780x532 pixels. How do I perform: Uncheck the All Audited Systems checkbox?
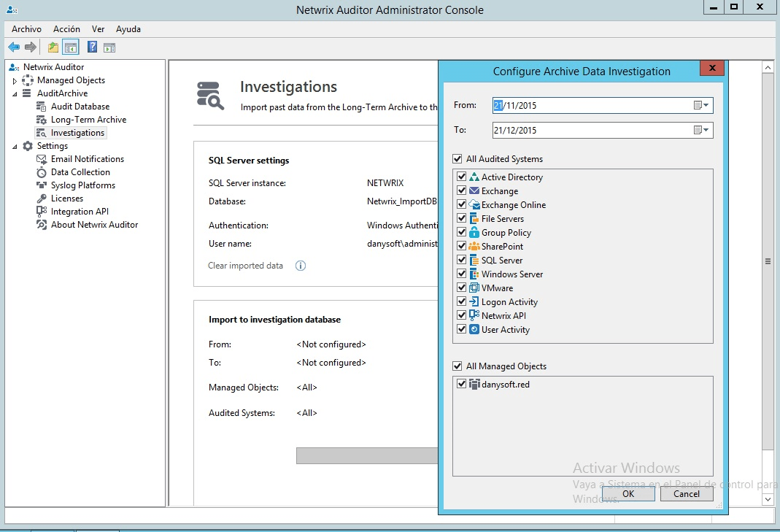[457, 159]
